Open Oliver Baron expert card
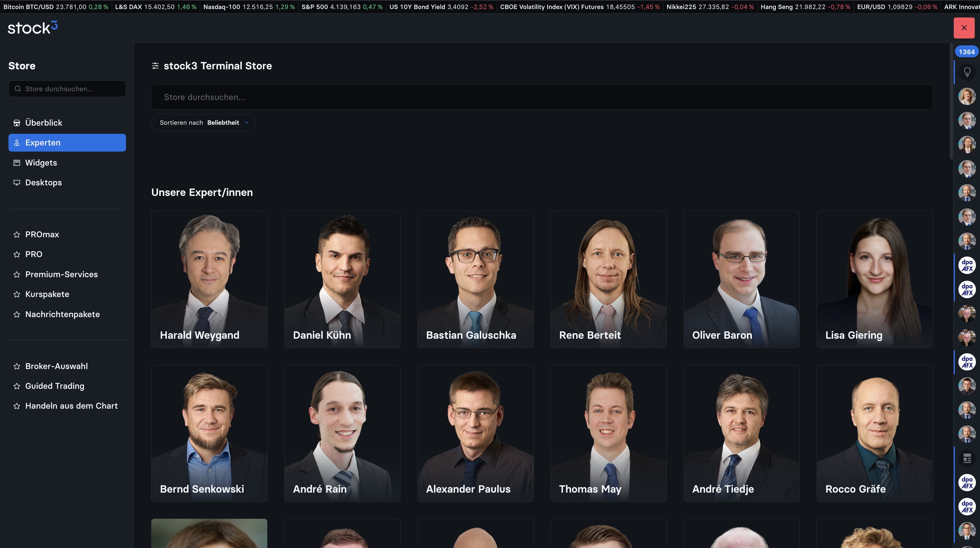 [741, 280]
